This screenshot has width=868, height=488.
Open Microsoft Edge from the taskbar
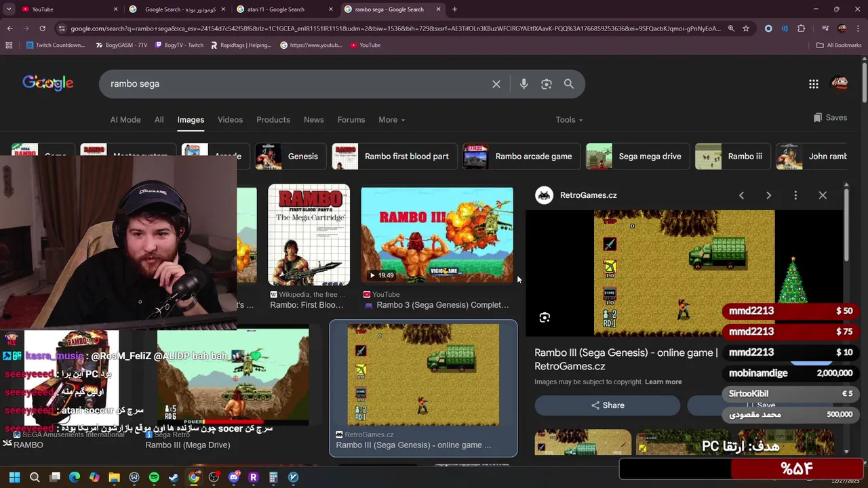(x=75, y=477)
